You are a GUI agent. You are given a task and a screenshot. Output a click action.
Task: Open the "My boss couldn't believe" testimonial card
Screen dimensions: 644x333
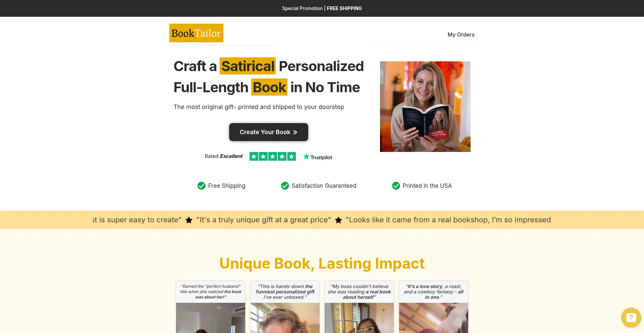click(x=359, y=307)
